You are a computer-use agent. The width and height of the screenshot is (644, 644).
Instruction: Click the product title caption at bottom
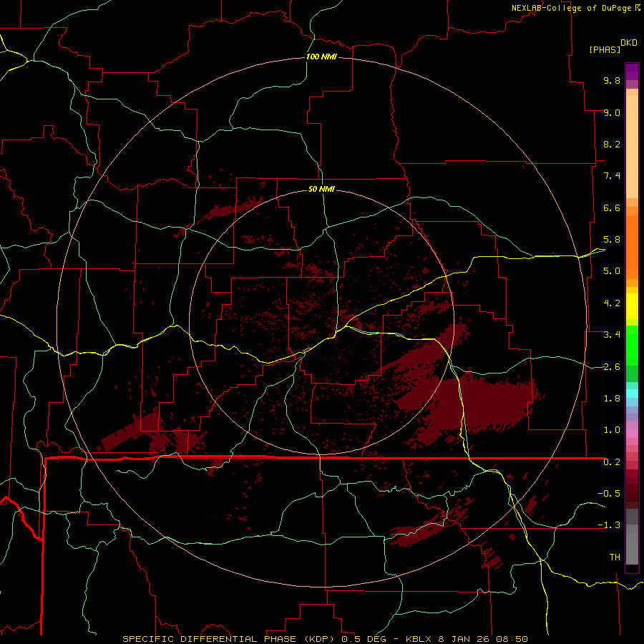coord(326,639)
